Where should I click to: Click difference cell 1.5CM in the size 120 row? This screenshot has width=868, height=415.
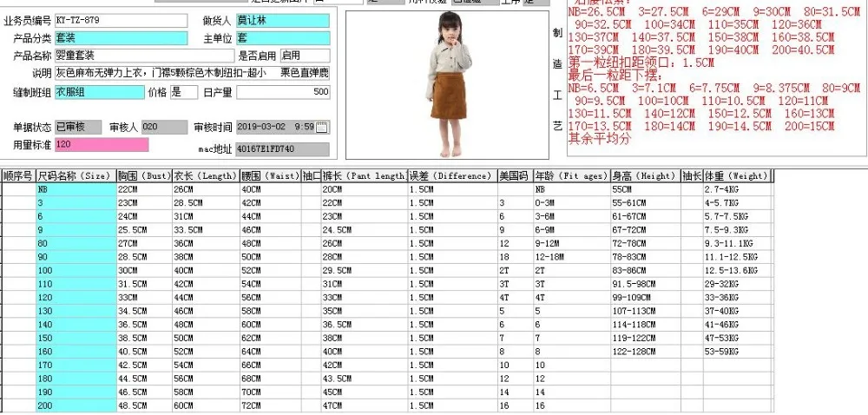453,298
